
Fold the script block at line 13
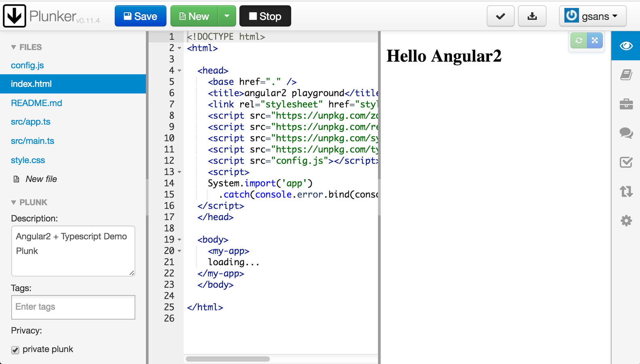point(180,172)
